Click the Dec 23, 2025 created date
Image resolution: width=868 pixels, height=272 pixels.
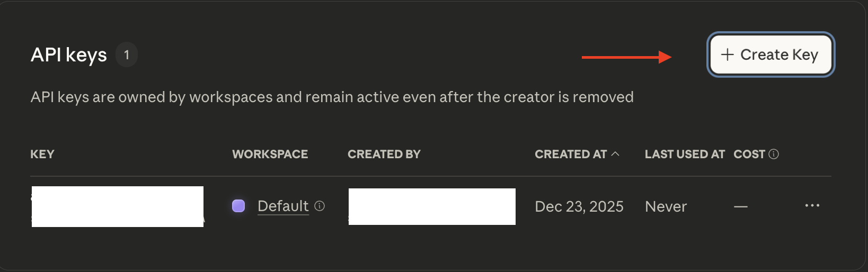point(579,206)
